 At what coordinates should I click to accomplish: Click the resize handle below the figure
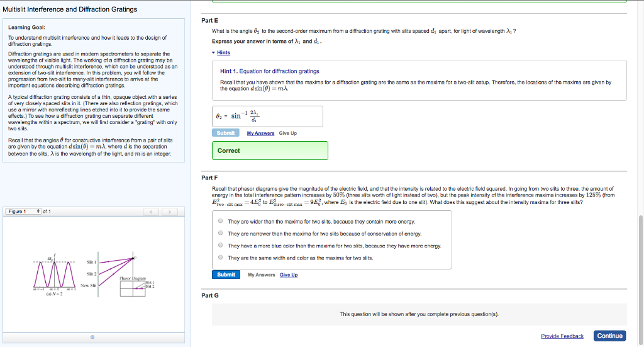coord(92,338)
